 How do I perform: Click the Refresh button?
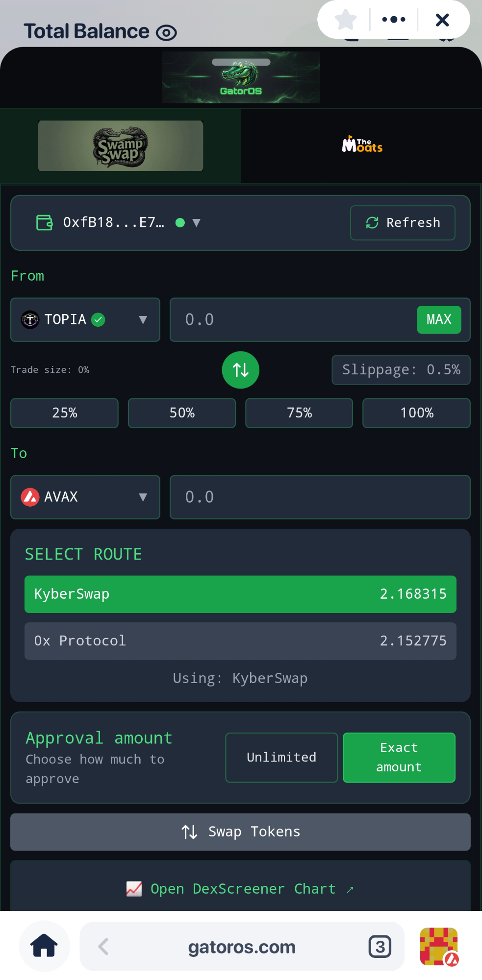pos(403,223)
